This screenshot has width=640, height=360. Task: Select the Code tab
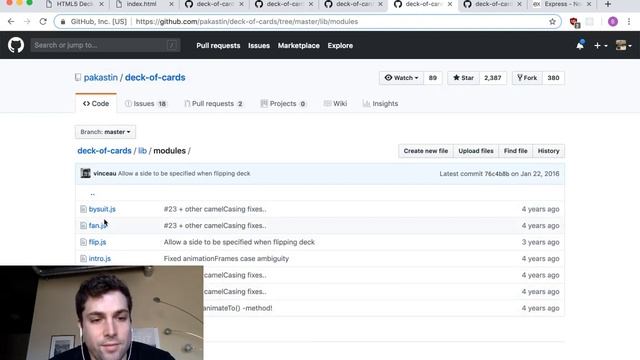click(96, 103)
